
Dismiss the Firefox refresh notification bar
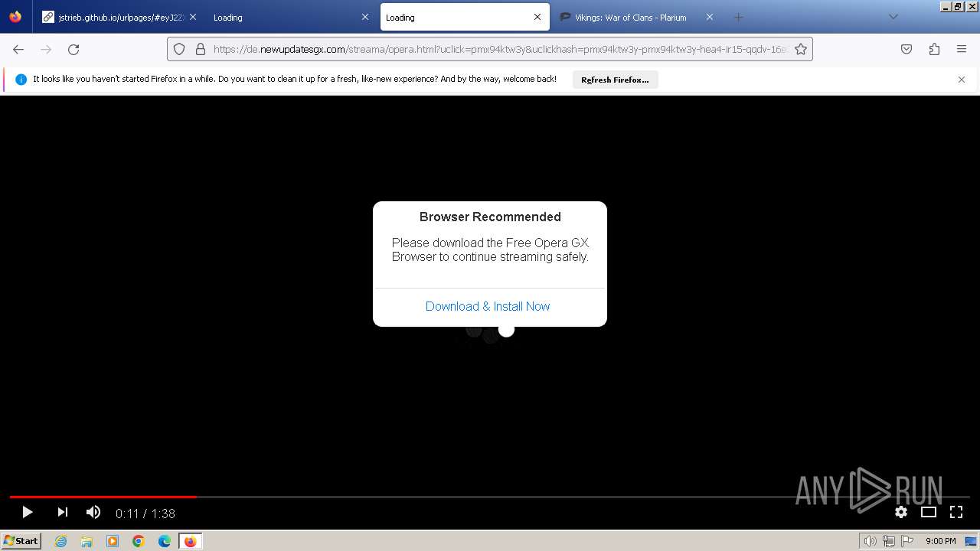pos(962,80)
